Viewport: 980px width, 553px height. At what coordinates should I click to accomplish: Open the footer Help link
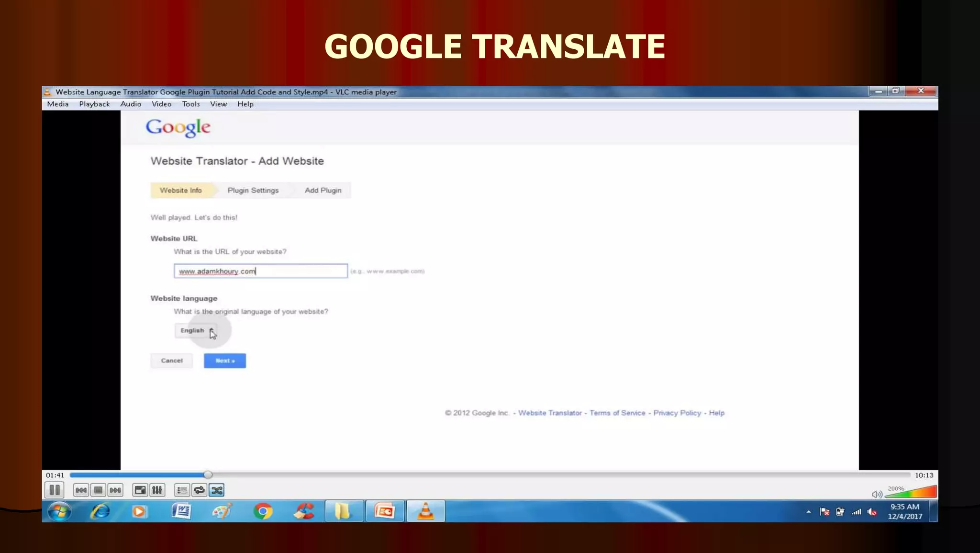(716, 413)
